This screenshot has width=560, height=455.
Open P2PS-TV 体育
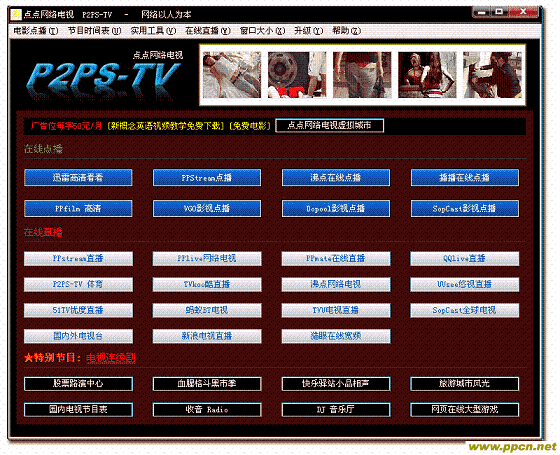tap(78, 285)
